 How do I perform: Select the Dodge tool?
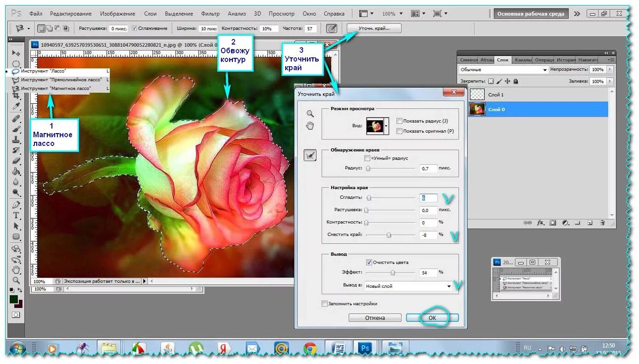point(16,193)
